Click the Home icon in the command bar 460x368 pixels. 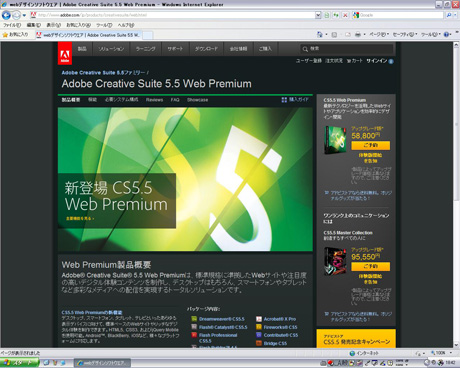coord(319,34)
